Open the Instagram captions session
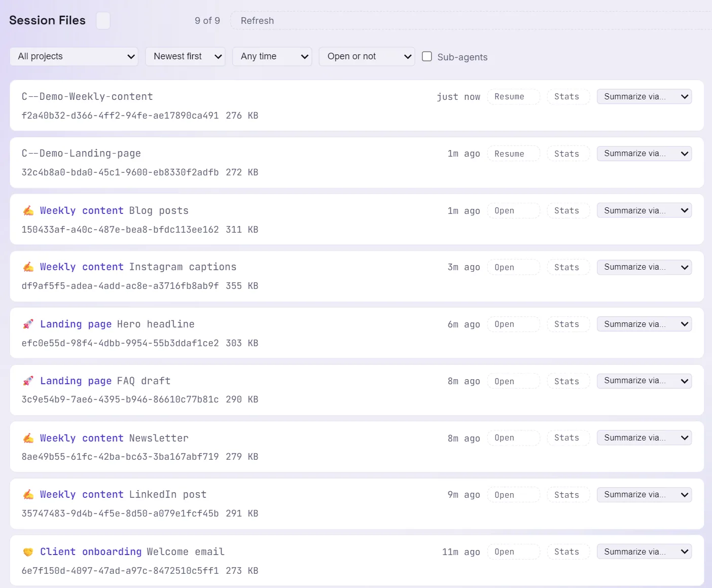The width and height of the screenshot is (712, 588). pyautogui.click(x=513, y=267)
